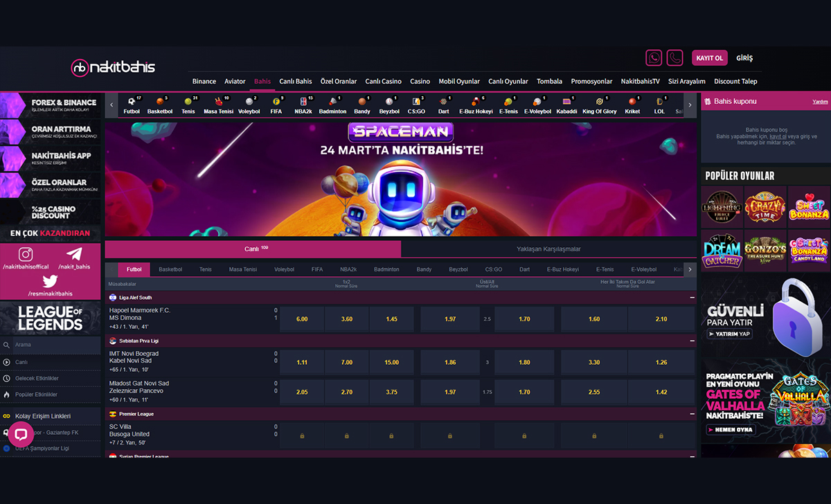Choose the Tenis icon in sports carousel

tap(188, 105)
